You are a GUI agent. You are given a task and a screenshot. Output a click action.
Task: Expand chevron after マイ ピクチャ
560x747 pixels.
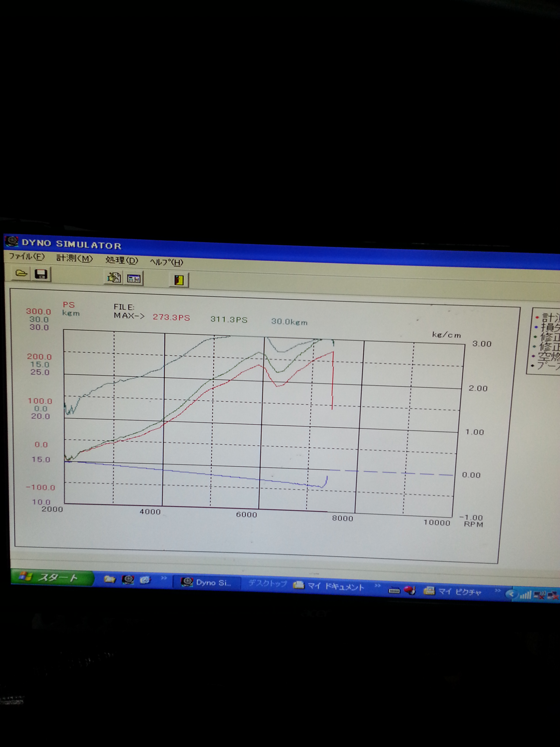[x=498, y=591]
